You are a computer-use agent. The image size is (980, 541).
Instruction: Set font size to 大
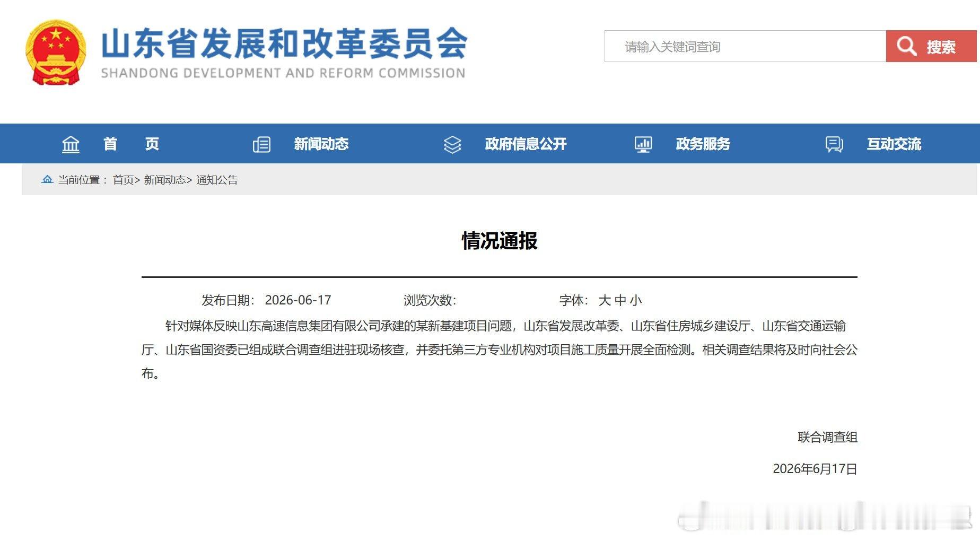click(x=605, y=300)
